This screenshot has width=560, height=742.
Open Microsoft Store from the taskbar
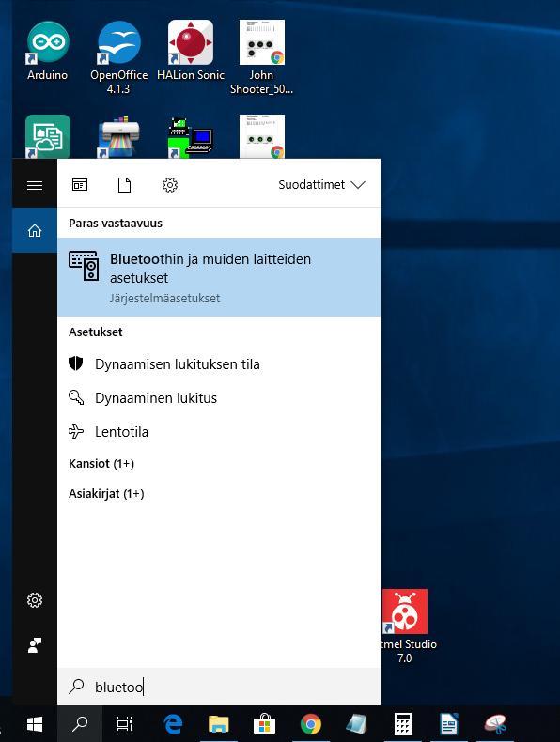coord(265,723)
